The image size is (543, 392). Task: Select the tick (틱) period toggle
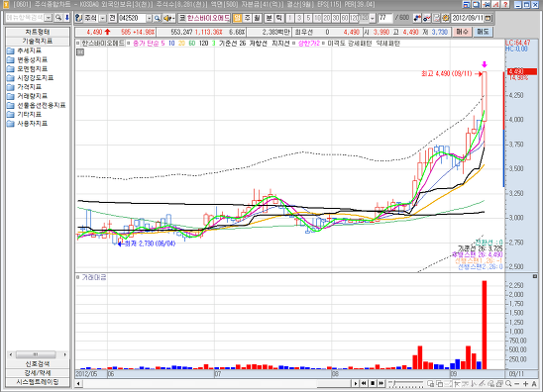279,18
